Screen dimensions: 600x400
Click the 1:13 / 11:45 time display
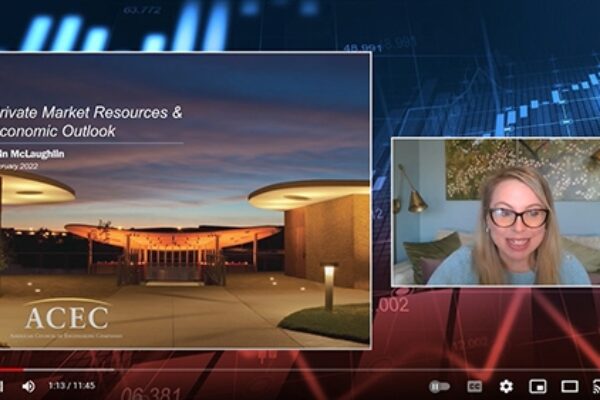[72, 386]
